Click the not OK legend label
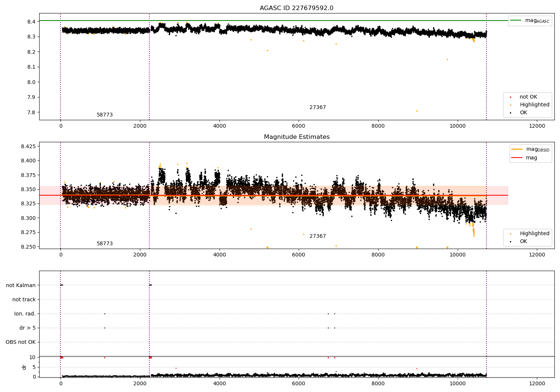 tap(528, 97)
